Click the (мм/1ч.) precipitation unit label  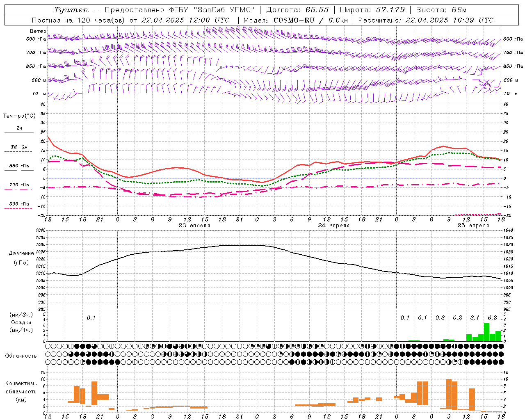click(21, 330)
